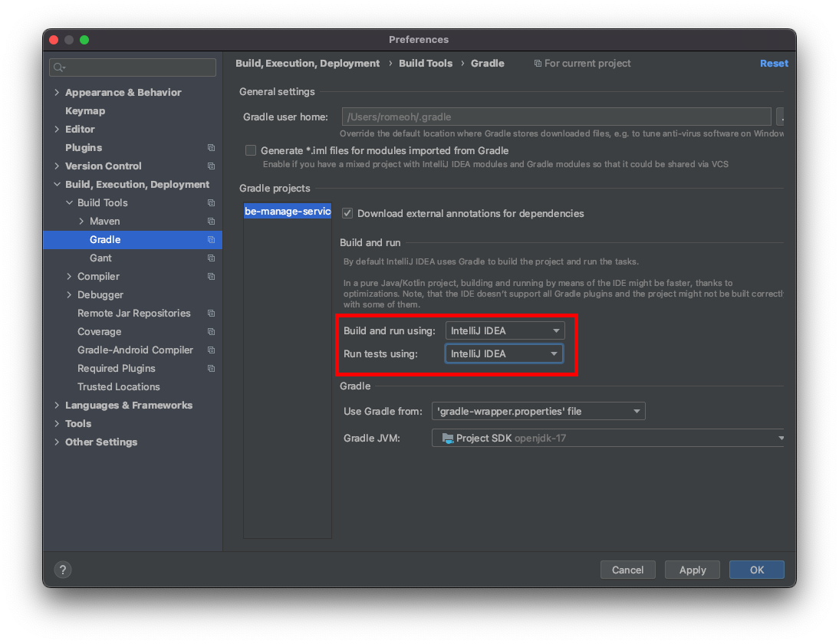839x644 pixels.
Task: Click the For current project icon in header
Action: click(538, 64)
